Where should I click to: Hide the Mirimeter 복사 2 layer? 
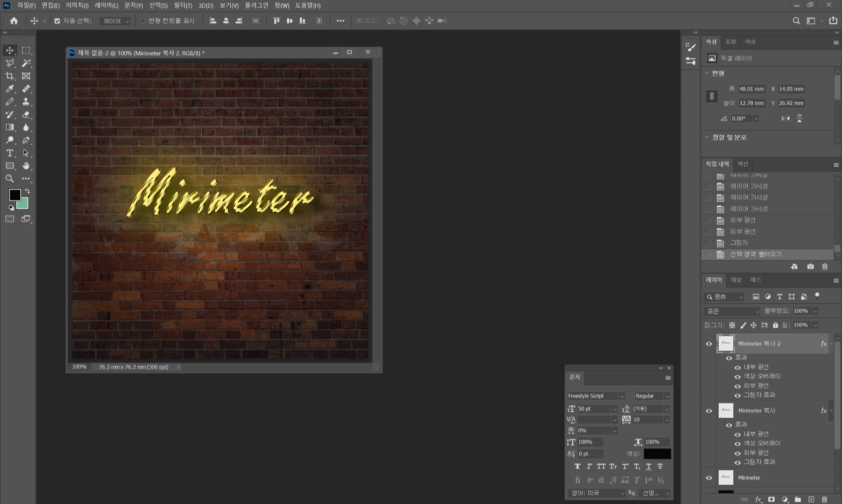pyautogui.click(x=709, y=344)
